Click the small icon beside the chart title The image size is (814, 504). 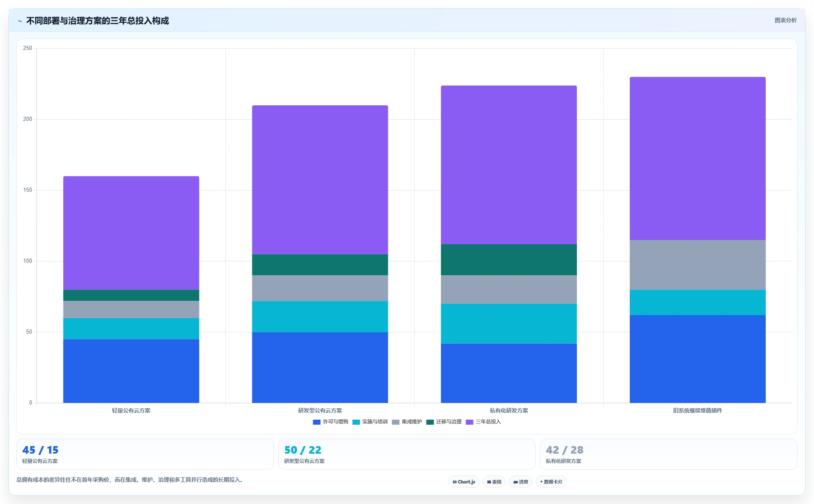[20, 21]
